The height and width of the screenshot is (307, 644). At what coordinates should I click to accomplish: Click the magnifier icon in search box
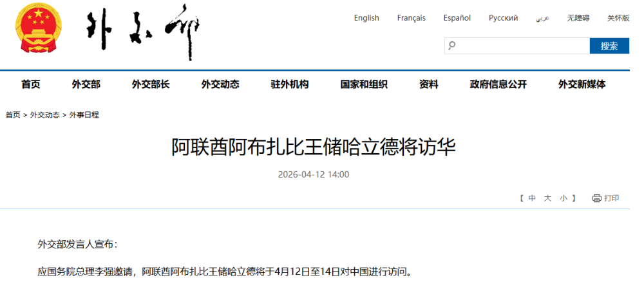pos(452,46)
